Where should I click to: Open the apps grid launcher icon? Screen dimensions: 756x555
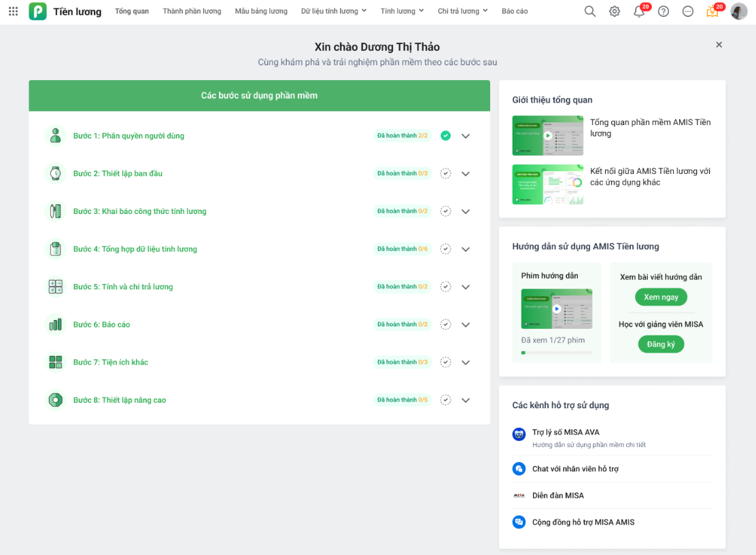coord(13,11)
